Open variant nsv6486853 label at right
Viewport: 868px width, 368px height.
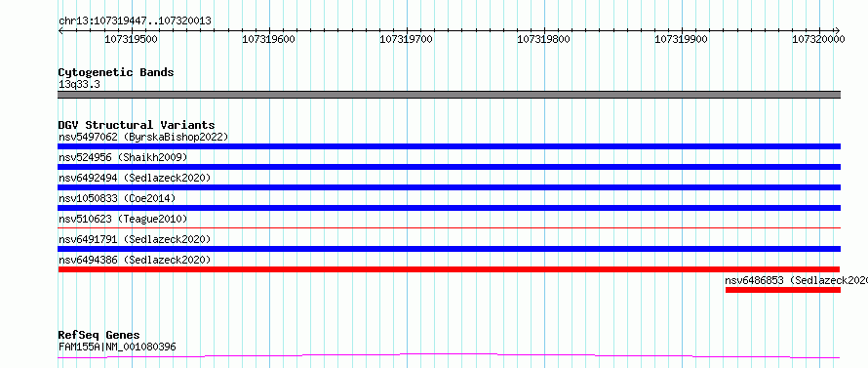[796, 280]
